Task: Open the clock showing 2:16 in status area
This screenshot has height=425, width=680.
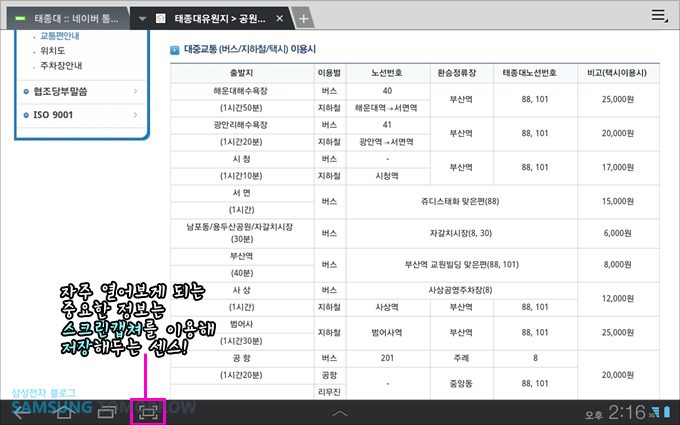Action: pos(627,412)
